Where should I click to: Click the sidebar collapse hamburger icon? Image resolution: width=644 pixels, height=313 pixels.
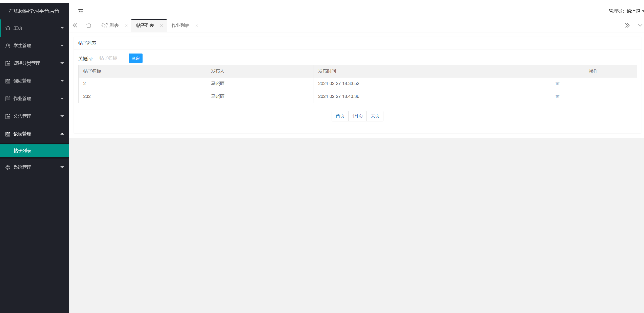(x=81, y=11)
